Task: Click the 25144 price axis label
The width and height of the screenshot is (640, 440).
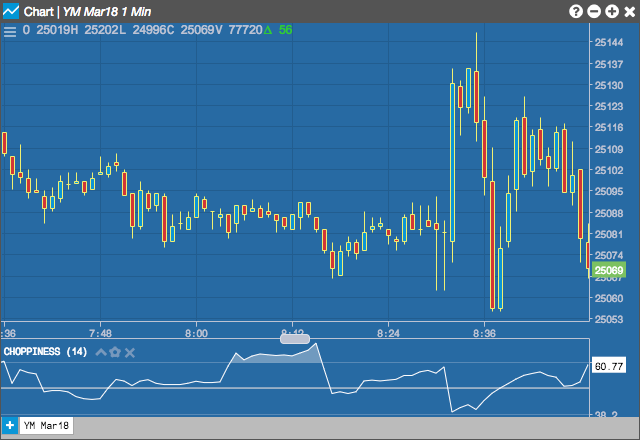Action: point(609,42)
